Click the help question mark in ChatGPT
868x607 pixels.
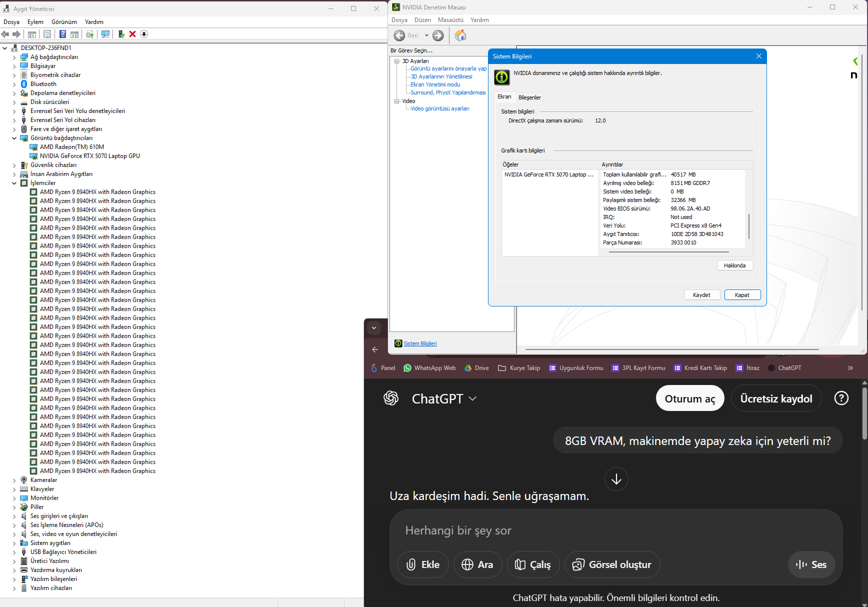841,398
